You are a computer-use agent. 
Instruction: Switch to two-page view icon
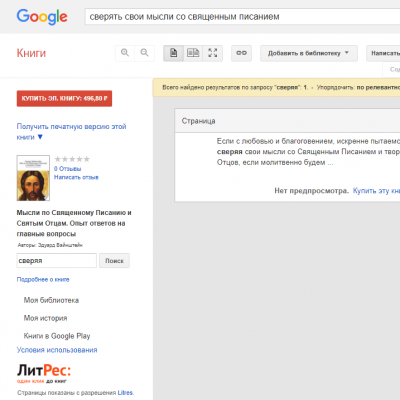click(x=193, y=53)
